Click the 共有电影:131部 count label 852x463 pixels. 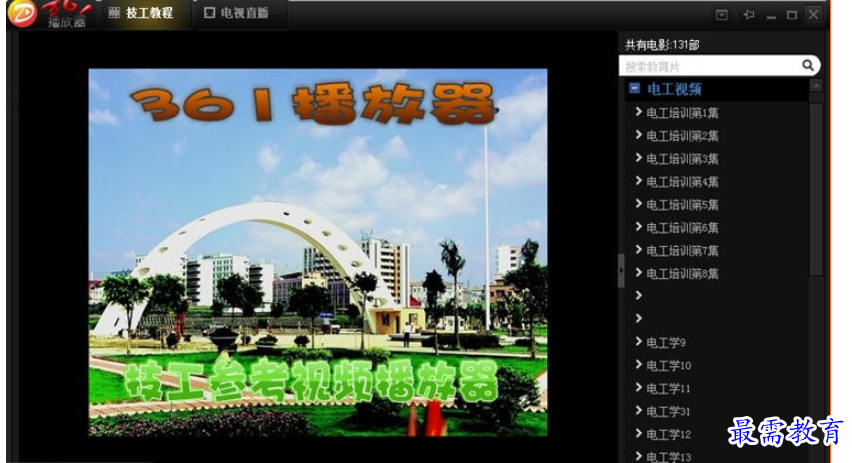point(662,45)
